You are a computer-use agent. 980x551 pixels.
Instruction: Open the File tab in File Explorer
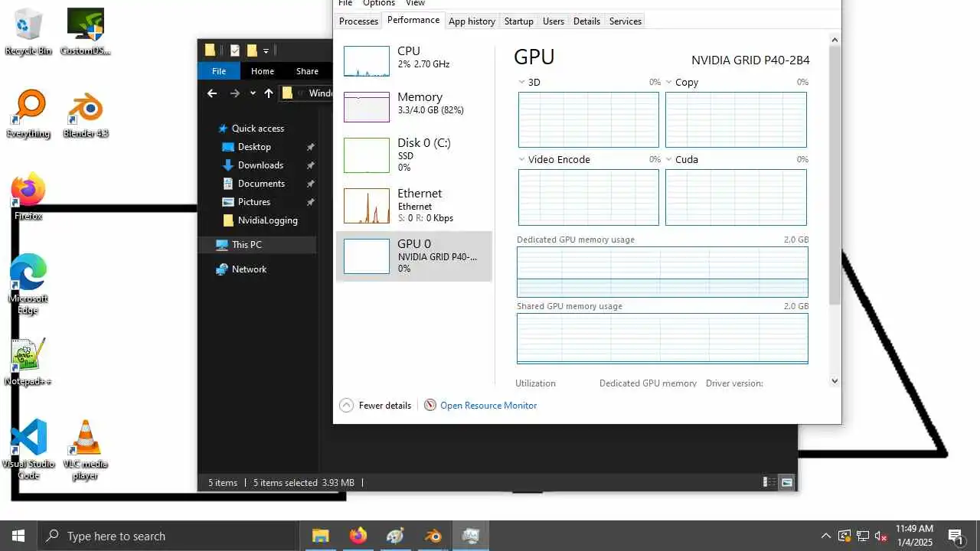219,71
